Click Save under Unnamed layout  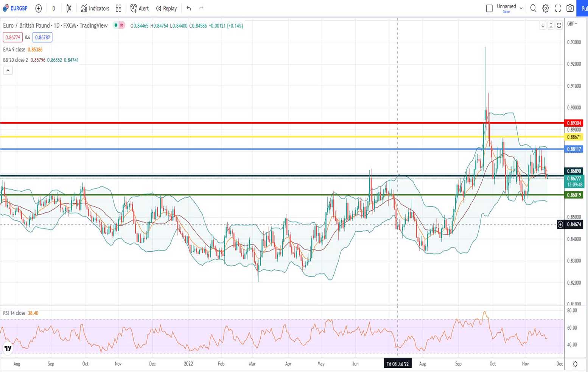click(x=506, y=11)
